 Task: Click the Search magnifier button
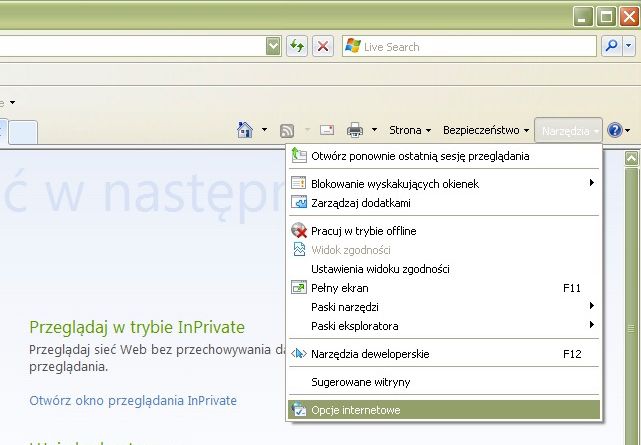click(612, 46)
